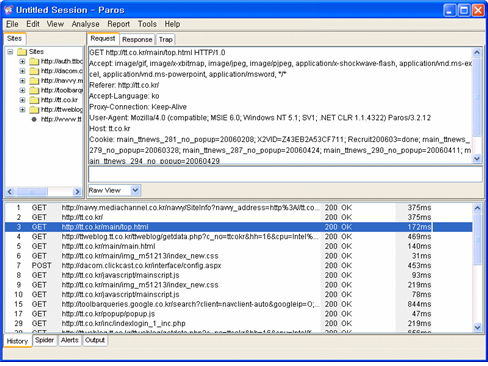Click request pane scroll up arrow

pyautogui.click(x=477, y=52)
